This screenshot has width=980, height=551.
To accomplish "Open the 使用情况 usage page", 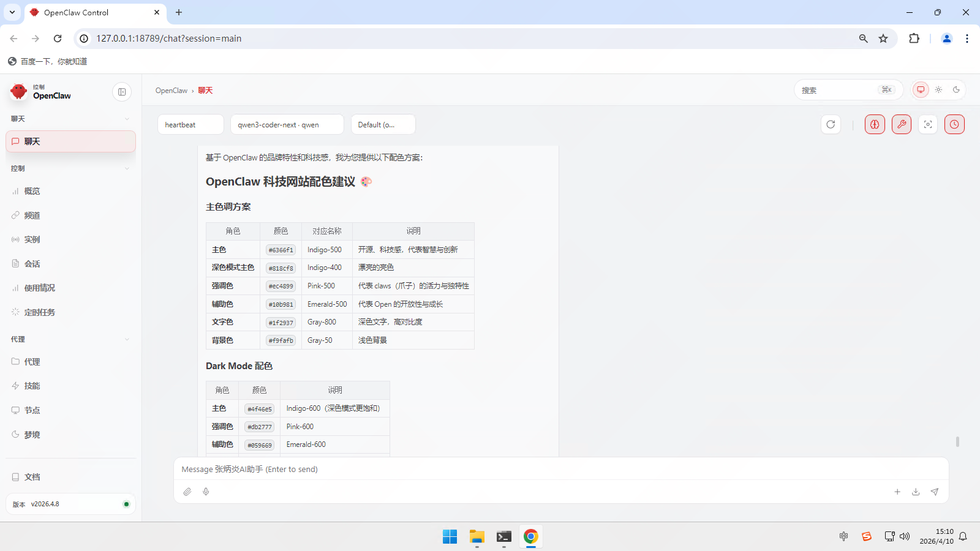I will pos(70,288).
